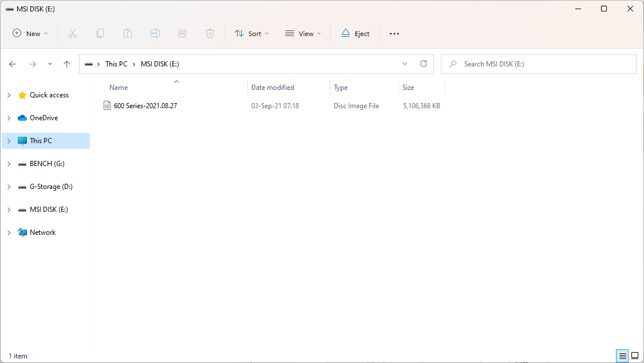Select MSI DISK (E:) in navigation pane
The image size is (644, 363).
point(46,210)
